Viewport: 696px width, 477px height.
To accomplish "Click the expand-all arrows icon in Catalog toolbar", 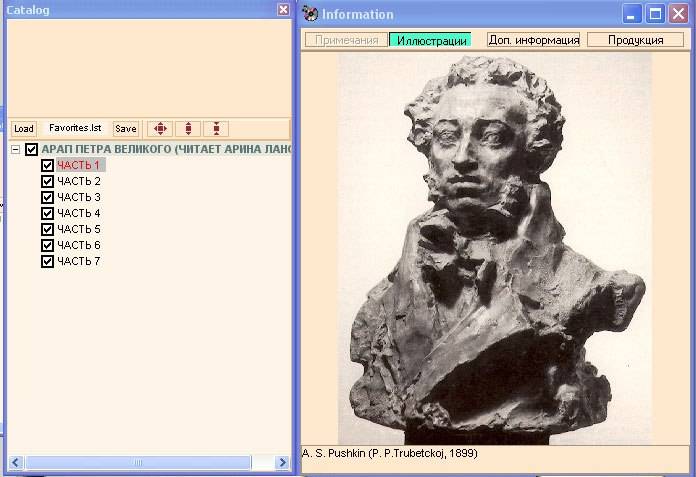I will (160, 129).
